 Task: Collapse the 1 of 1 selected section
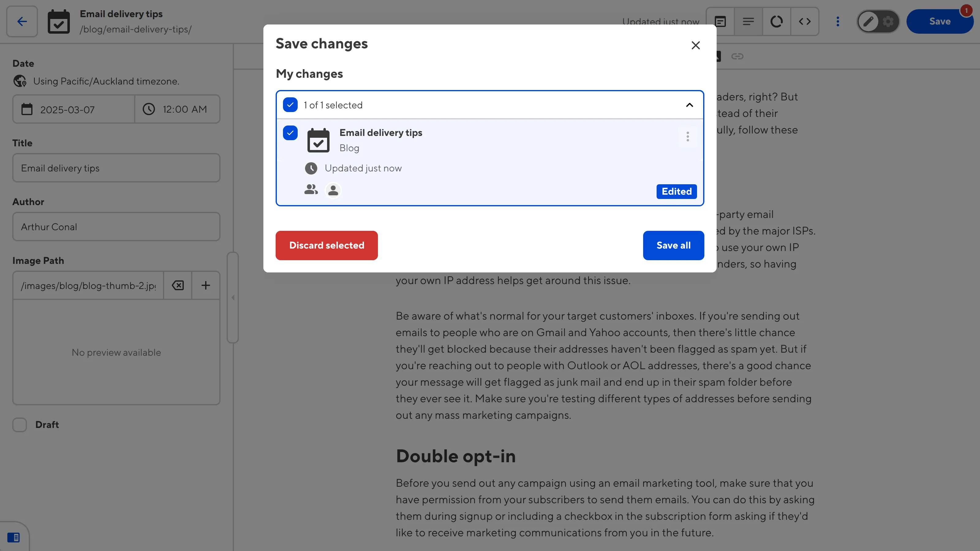(x=689, y=105)
